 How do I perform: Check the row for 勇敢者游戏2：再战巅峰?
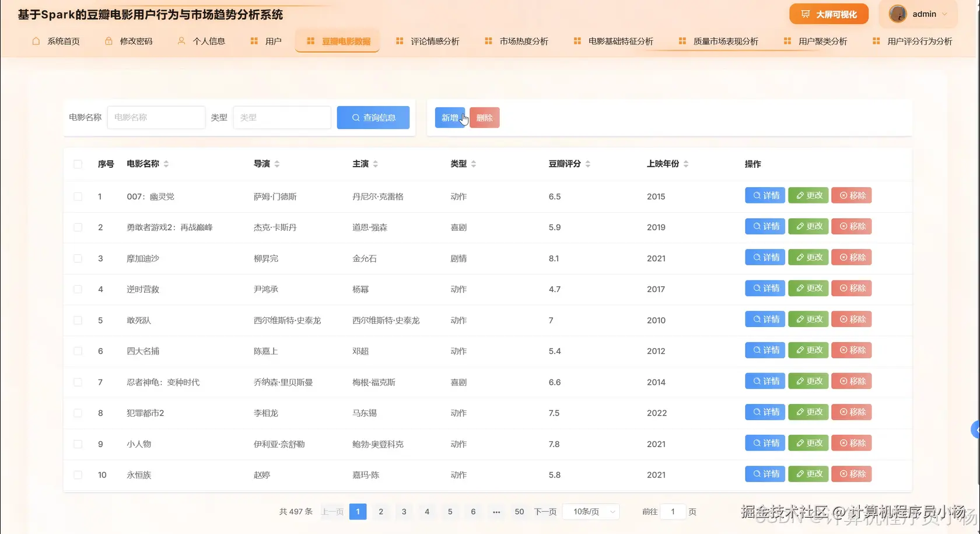coord(78,227)
